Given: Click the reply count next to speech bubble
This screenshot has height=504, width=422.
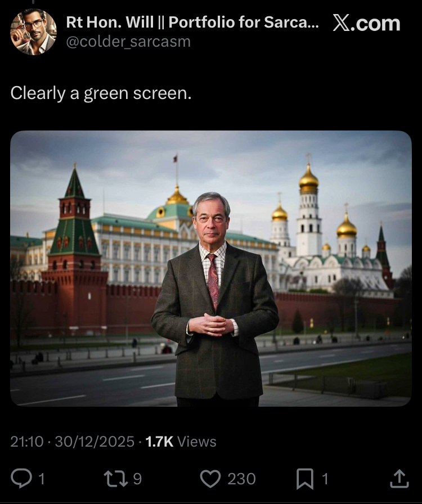Looking at the screenshot, I should click(42, 479).
